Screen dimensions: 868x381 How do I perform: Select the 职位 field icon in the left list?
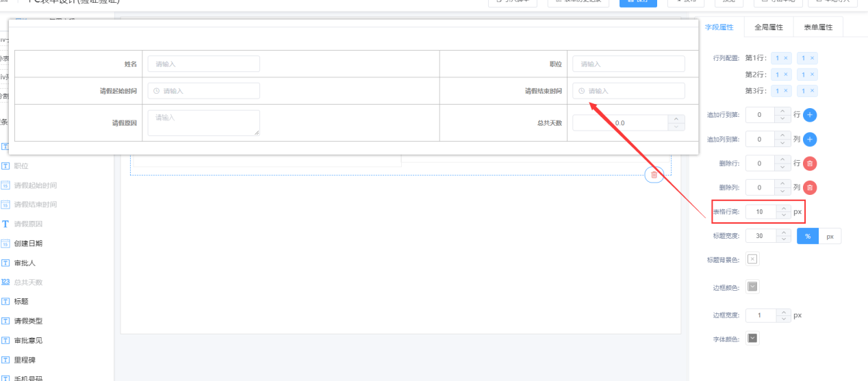5,166
